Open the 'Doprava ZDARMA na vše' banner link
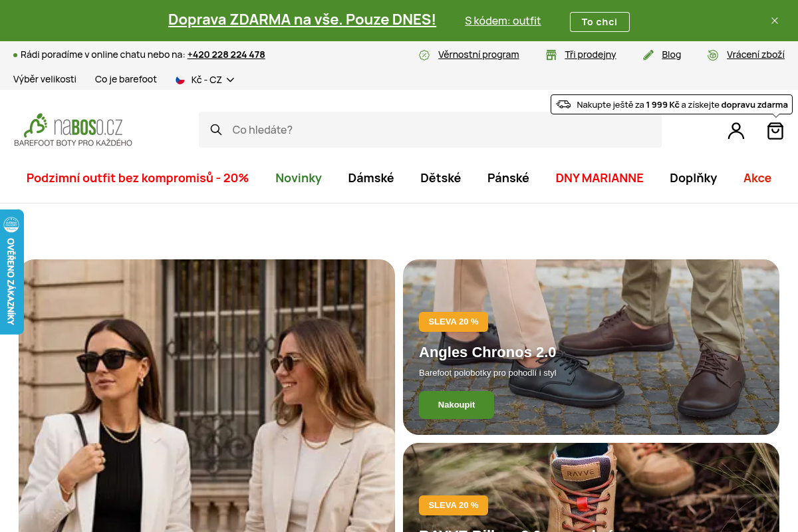 click(302, 20)
